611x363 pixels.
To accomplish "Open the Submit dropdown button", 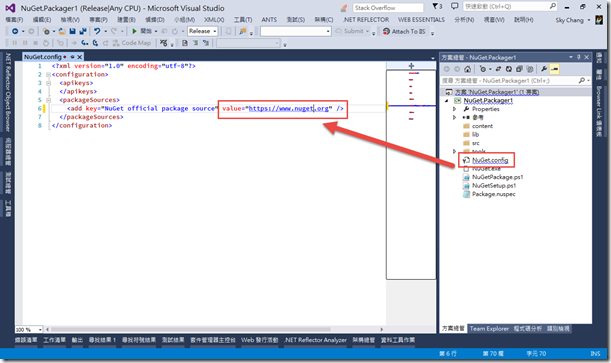I will click(352, 31).
